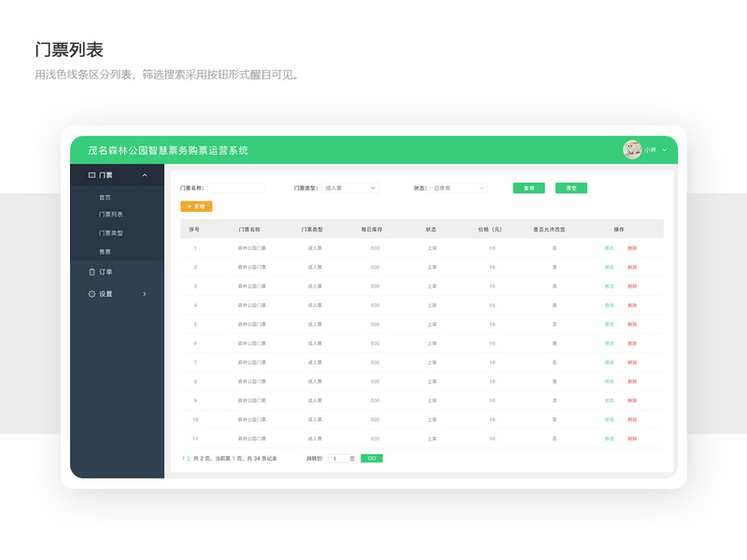This screenshot has height=560, width=747.
Task: Click 修改 in row 4
Action: (610, 305)
